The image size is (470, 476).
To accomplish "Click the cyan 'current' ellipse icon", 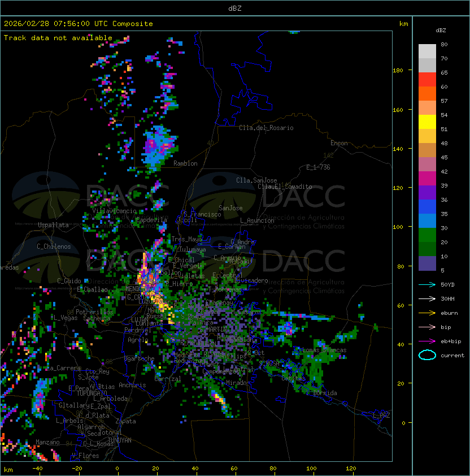I will [x=427, y=355].
